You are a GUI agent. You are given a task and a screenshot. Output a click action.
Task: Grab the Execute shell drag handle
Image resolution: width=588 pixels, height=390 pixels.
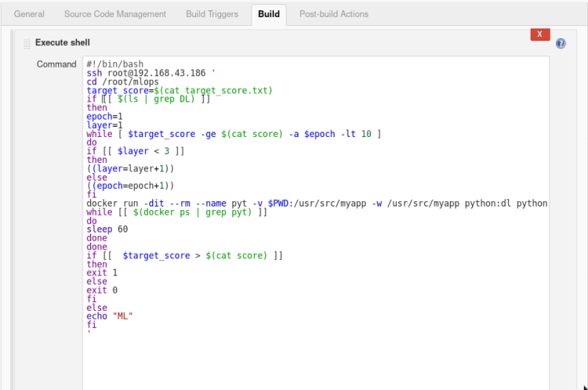[x=27, y=43]
